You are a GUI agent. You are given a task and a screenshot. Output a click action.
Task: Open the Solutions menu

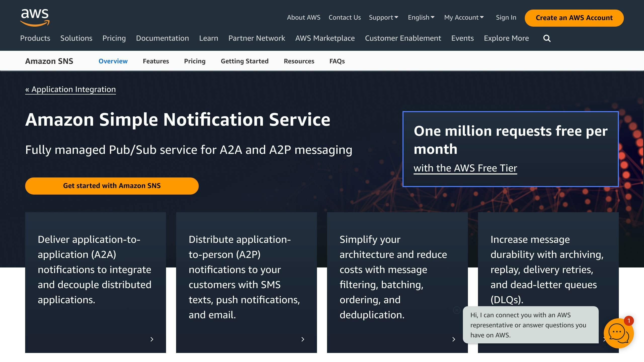pos(76,38)
